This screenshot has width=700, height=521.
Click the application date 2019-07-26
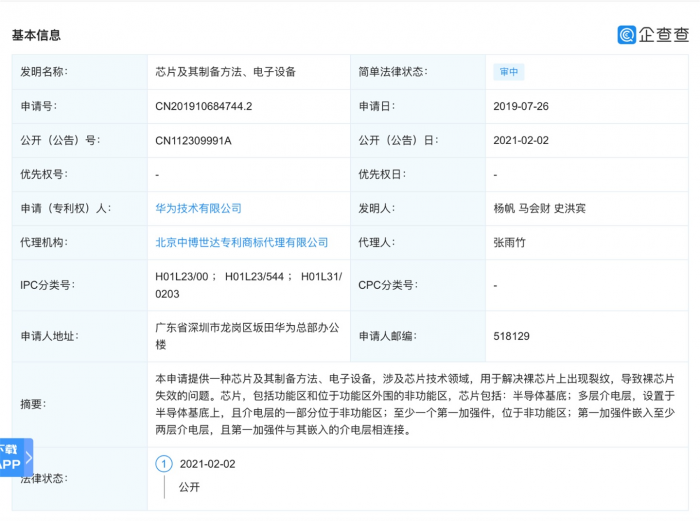click(522, 106)
